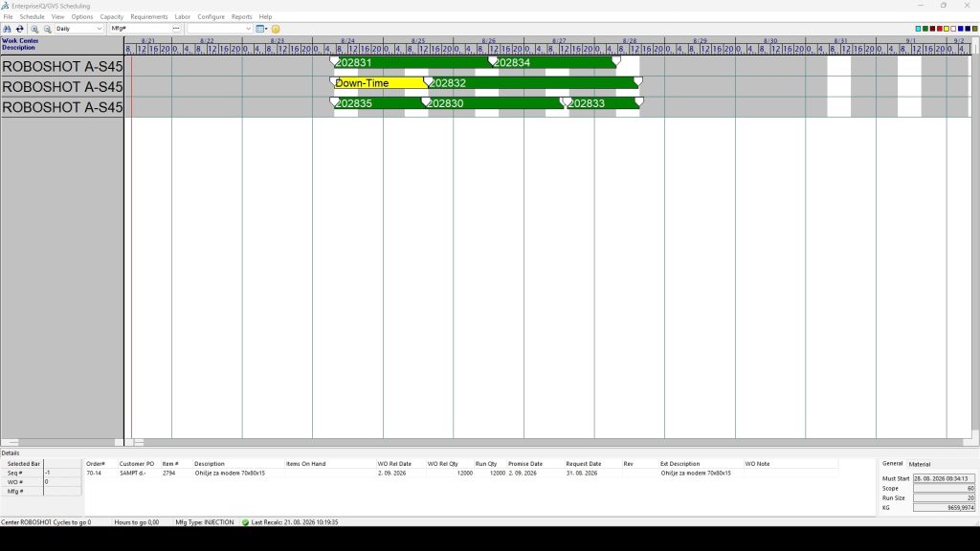Expand the calendar icon dropdown arrow
This screenshot has width=980, height=551.
pos(266,29)
